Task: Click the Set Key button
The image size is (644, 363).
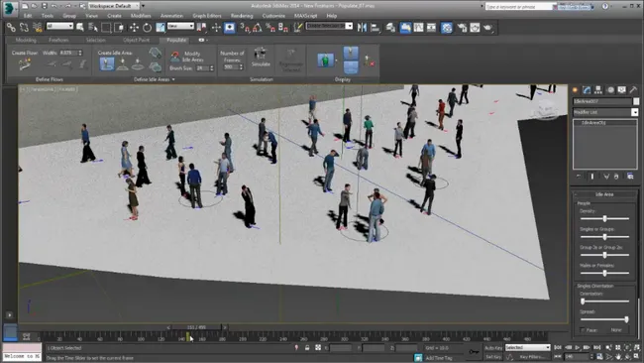Action: (x=493, y=357)
